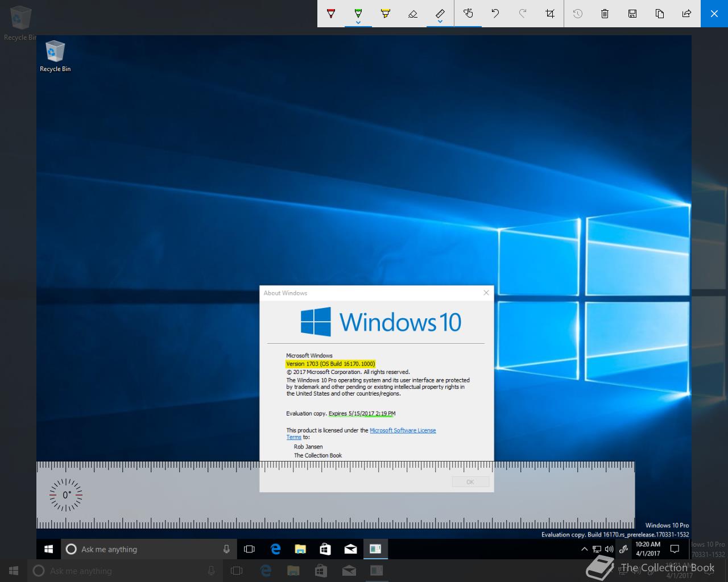The height and width of the screenshot is (582, 728).
Task: Close Screen Sketch with the blue X
Action: [x=714, y=13]
